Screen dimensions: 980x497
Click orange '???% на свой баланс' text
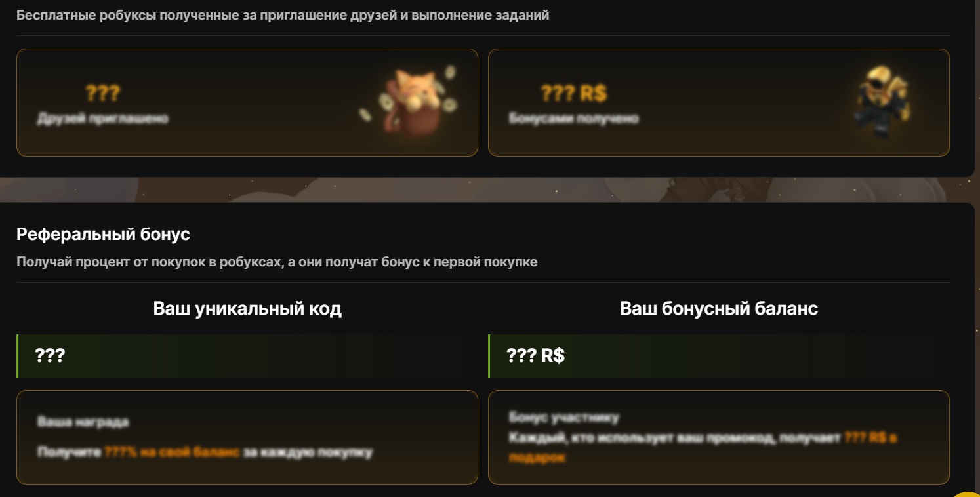172,452
